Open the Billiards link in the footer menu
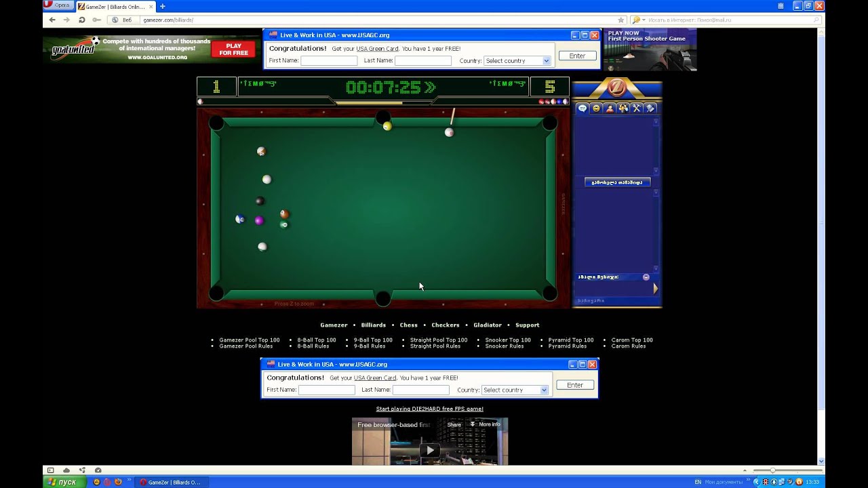This screenshot has width=868, height=488. (x=373, y=325)
